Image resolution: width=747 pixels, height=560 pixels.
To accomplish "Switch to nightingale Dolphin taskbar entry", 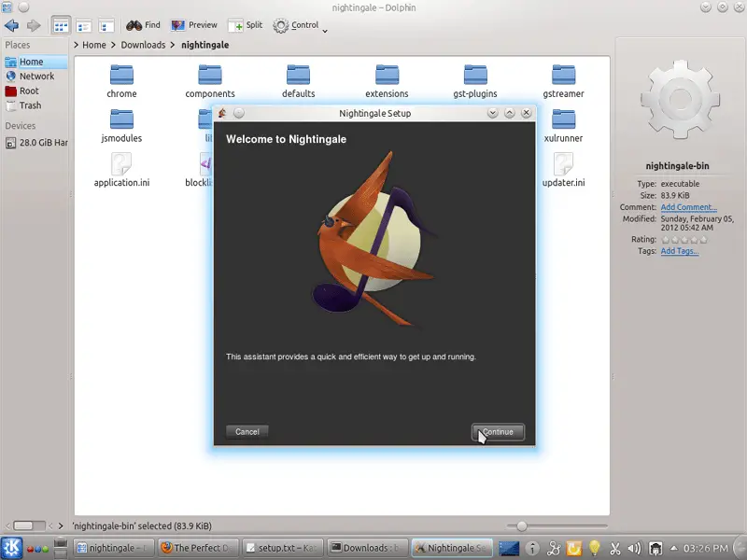I will (113, 548).
